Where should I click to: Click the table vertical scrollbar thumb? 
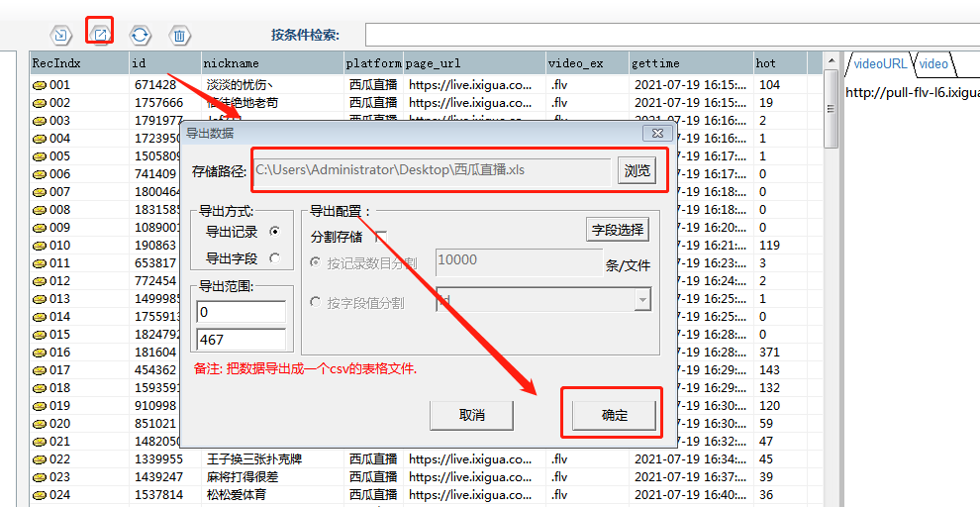pos(831,109)
